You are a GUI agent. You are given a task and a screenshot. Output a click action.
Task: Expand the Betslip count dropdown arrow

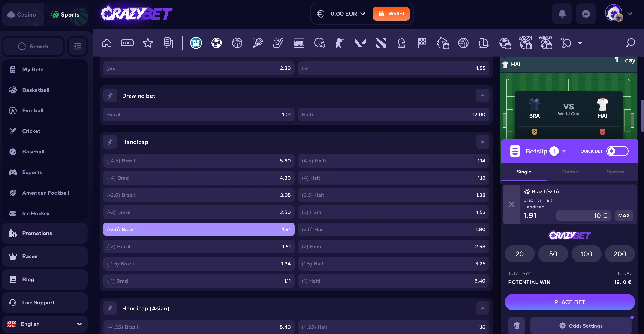tap(564, 151)
